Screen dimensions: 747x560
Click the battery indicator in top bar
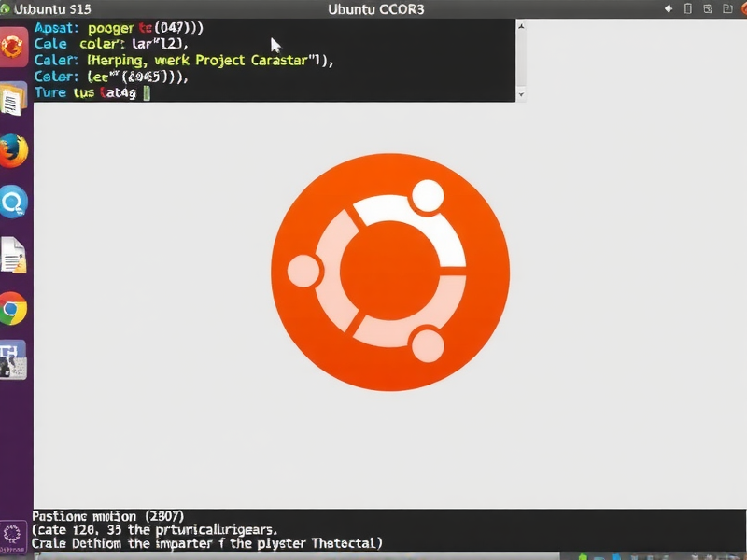point(689,8)
